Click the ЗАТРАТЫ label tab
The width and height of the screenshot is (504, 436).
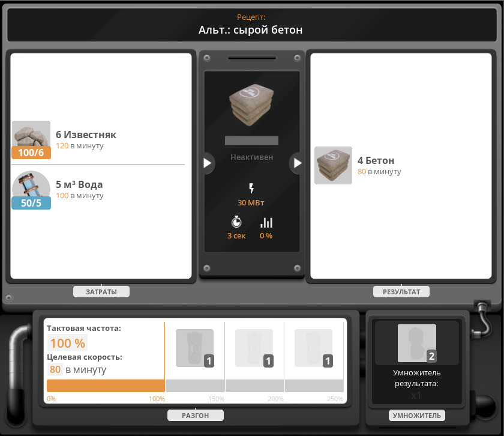[x=101, y=292]
